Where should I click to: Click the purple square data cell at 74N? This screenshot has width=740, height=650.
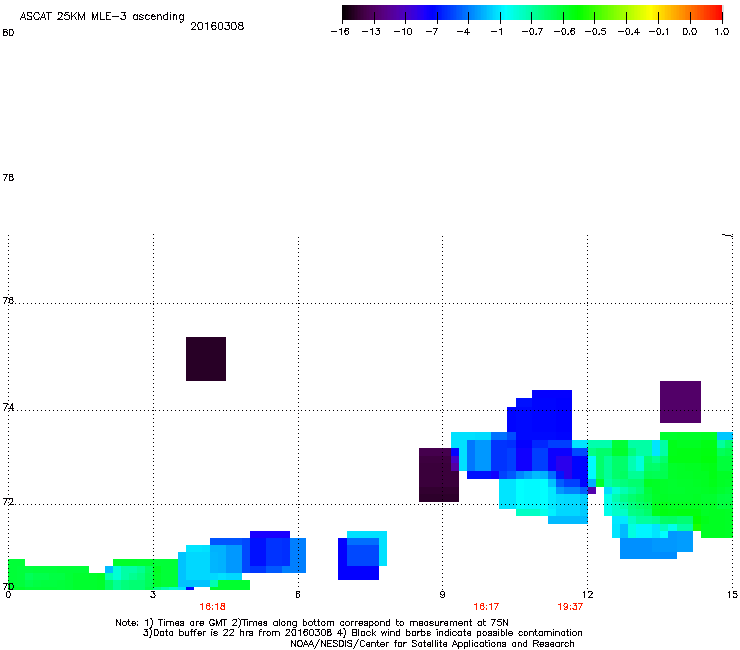680,402
